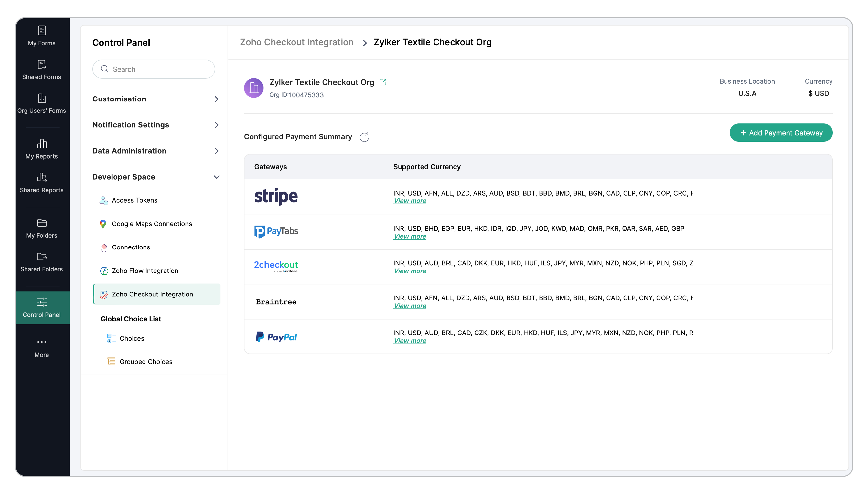Click the More ellipsis icon

[42, 342]
